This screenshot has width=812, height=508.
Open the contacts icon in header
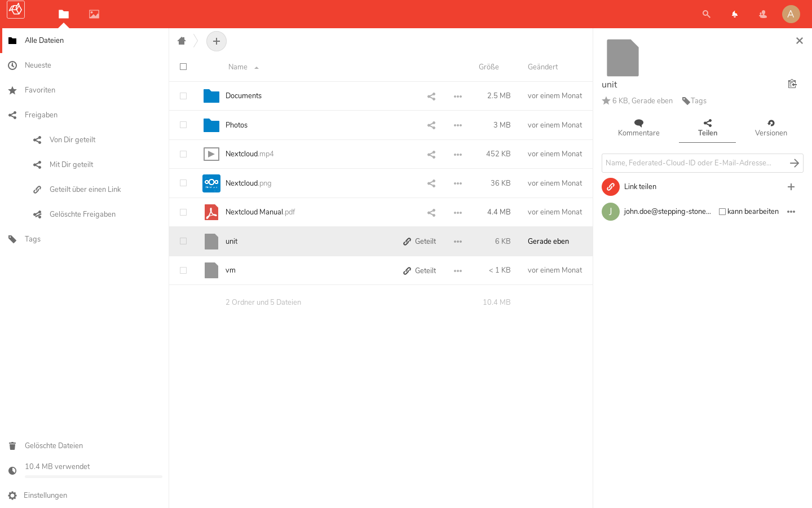pyautogui.click(x=762, y=14)
